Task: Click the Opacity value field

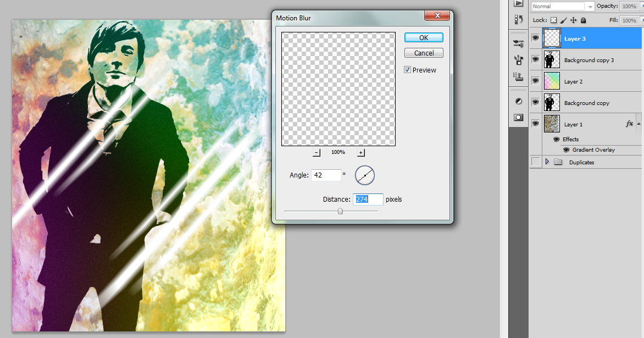Action: click(x=629, y=6)
